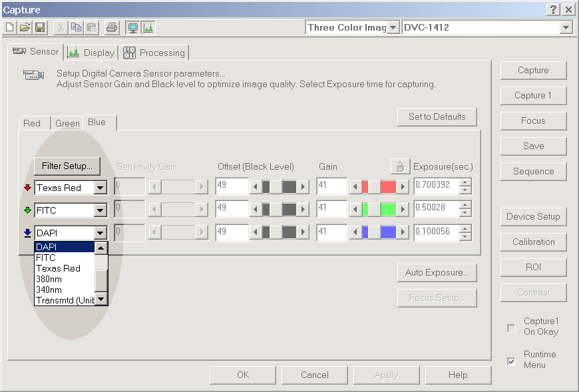The image size is (579, 392).
Task: Click the Set to Defaults button
Action: 437,117
